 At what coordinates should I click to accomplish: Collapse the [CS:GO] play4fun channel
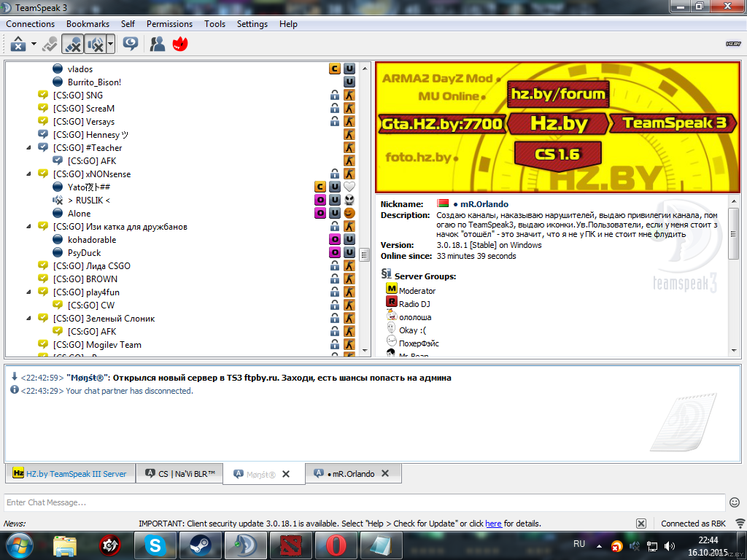point(28,292)
